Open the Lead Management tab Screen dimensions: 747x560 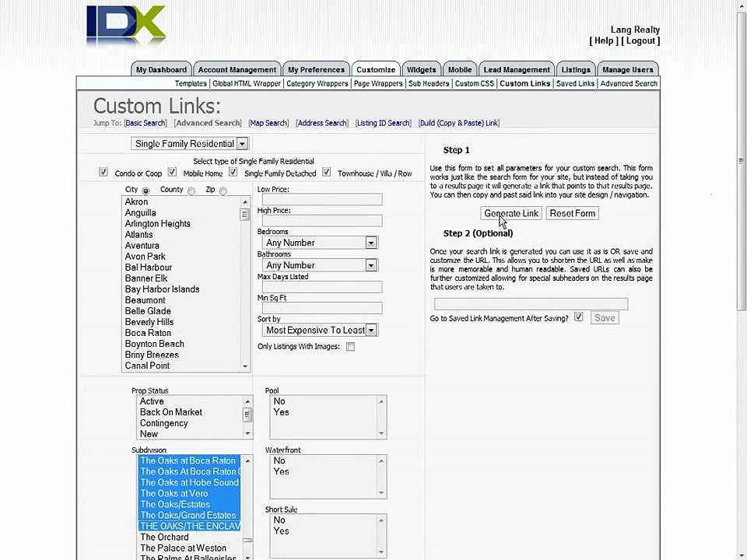(517, 69)
